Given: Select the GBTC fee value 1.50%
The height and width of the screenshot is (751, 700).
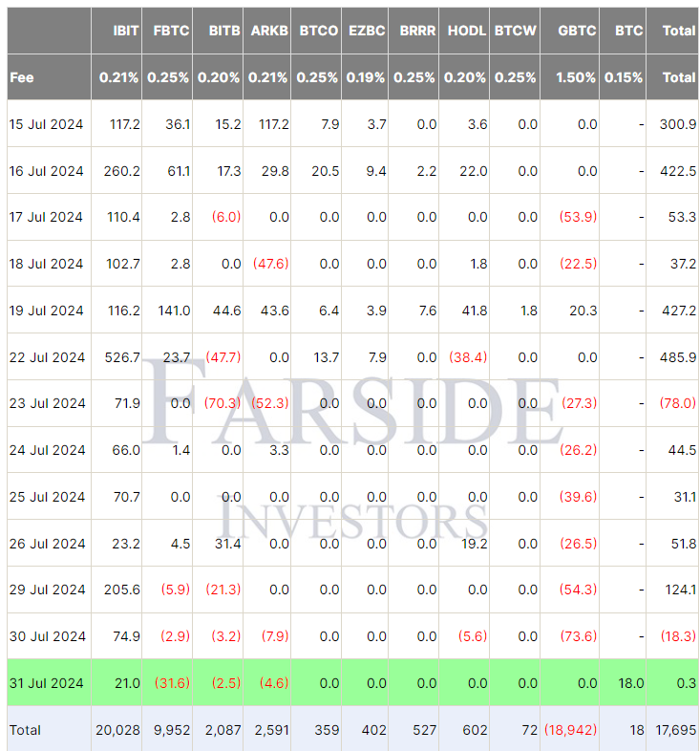Looking at the screenshot, I should pyautogui.click(x=576, y=77).
